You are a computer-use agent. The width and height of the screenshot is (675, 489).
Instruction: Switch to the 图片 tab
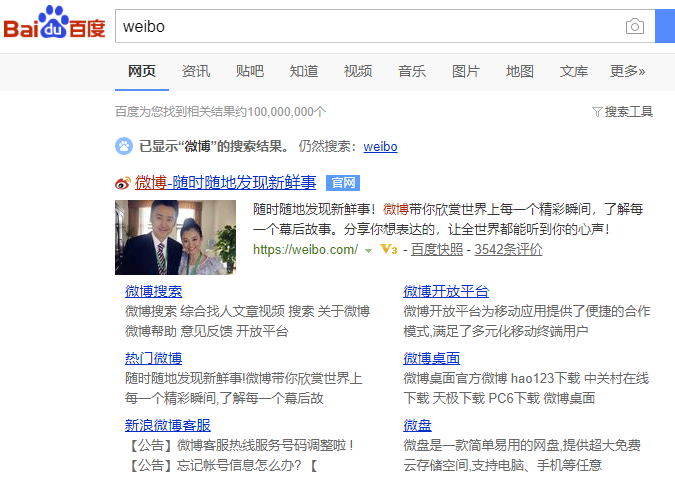coord(466,71)
